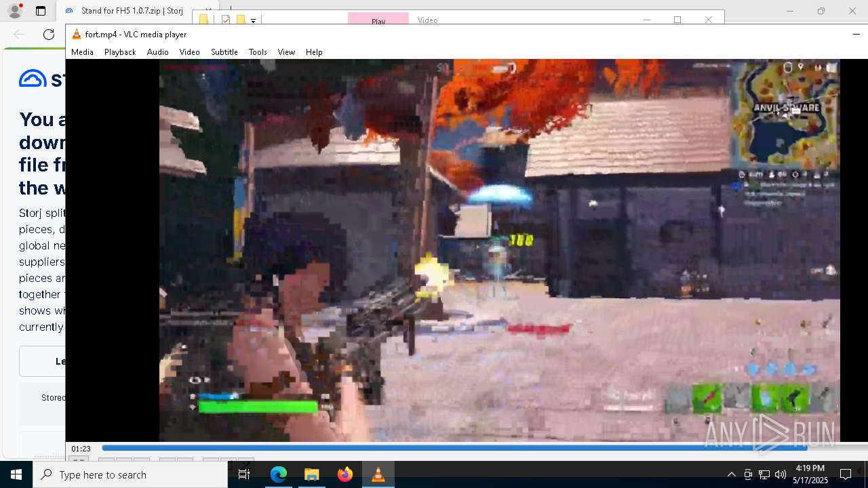The width and height of the screenshot is (868, 488).
Task: Launch Firefox from the taskbar
Action: coord(344,474)
